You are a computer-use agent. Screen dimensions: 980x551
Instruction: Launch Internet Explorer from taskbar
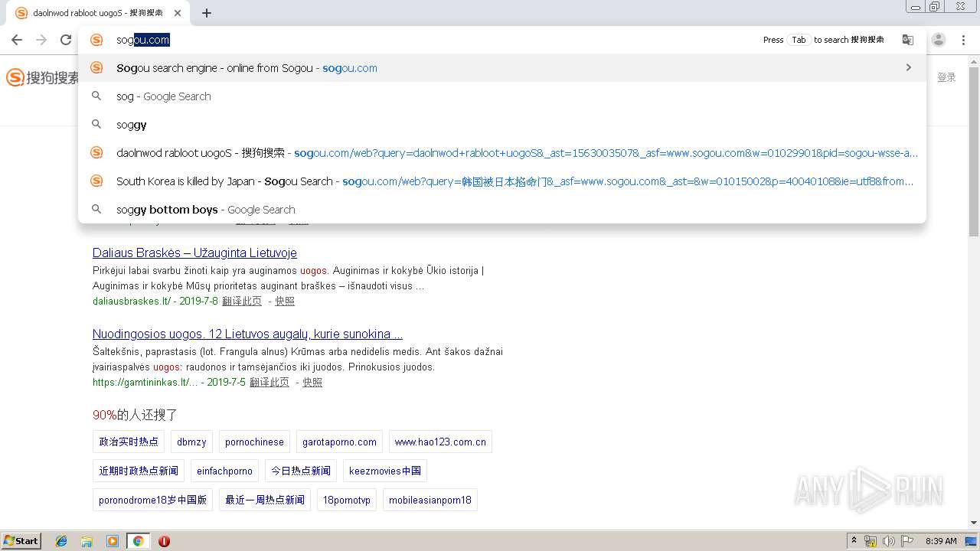(x=61, y=541)
